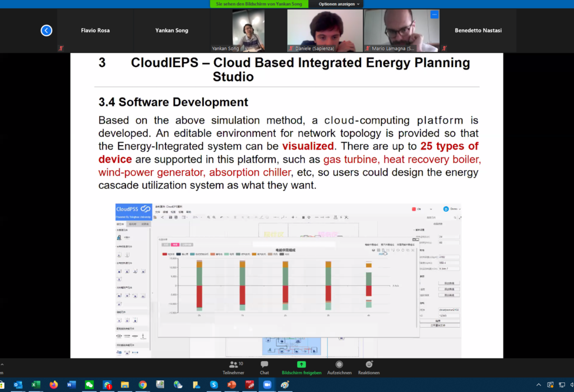Open the three-dot menu on Mario Lamagna's video
The width and height of the screenshot is (574, 392).
pos(433,15)
